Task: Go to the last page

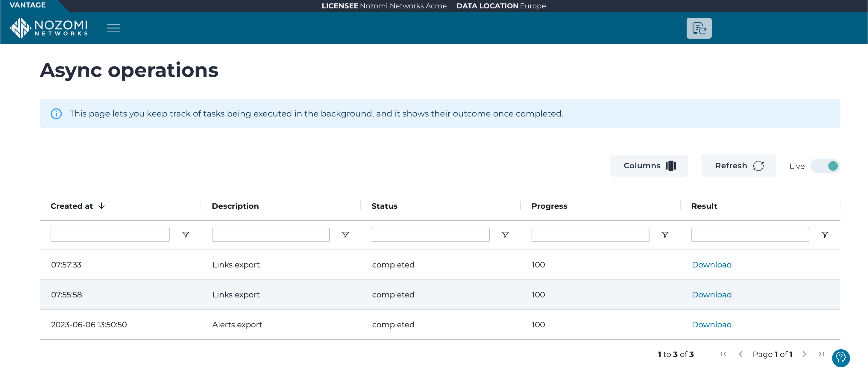Action: 821,354
